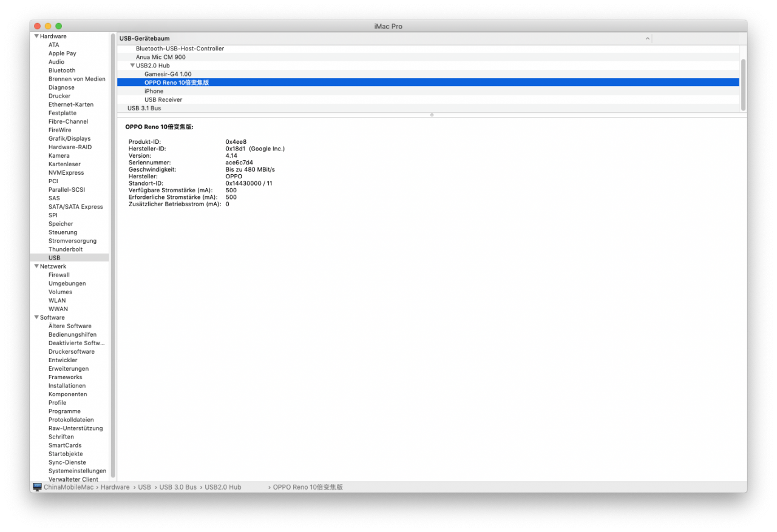The height and width of the screenshot is (532, 777).
Task: Open Frameworks in the sidebar
Action: [x=65, y=377]
